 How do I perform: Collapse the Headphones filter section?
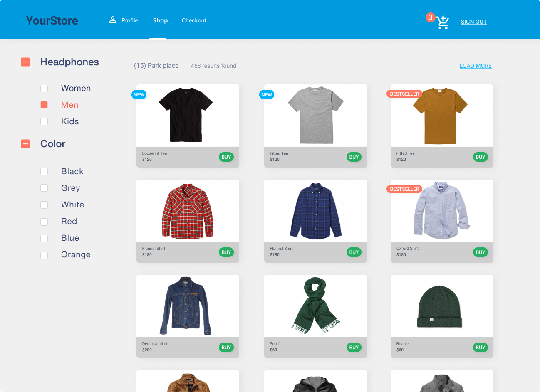25,62
